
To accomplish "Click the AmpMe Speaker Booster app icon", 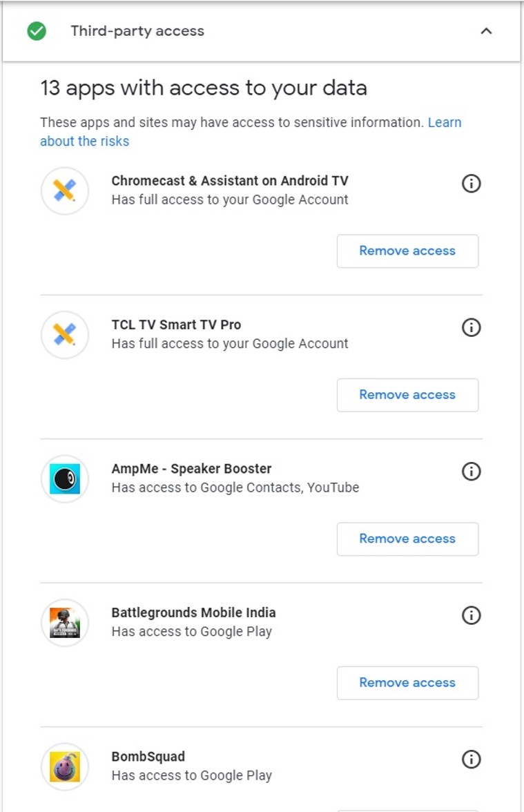I will tap(65, 478).
